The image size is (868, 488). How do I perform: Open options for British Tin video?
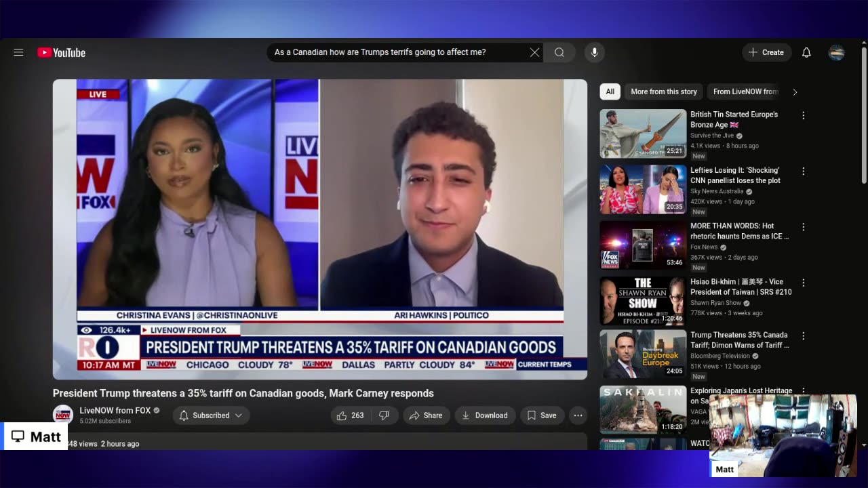(803, 116)
